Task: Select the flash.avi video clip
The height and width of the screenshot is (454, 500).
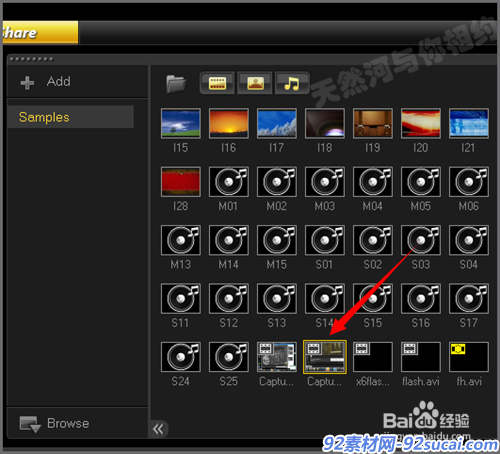Action: [421, 357]
